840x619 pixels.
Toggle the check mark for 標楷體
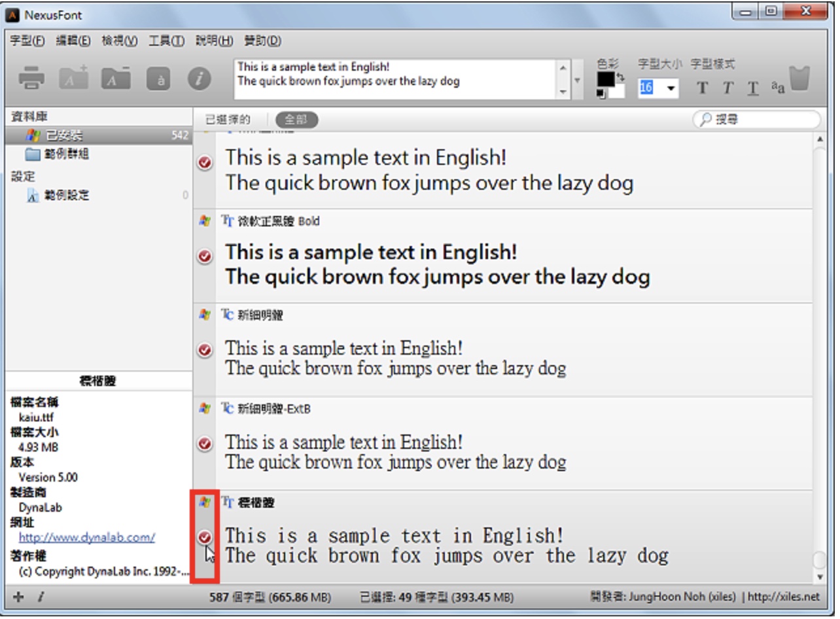tap(205, 538)
